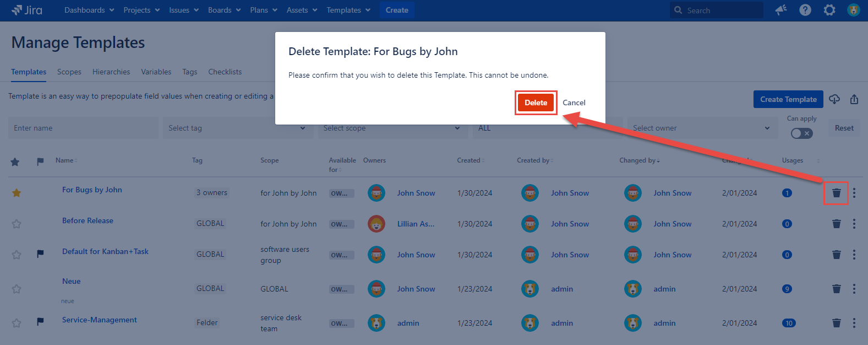The image size is (868, 345).
Task: Unstar the For Bugs by John template
Action: pos(17,193)
